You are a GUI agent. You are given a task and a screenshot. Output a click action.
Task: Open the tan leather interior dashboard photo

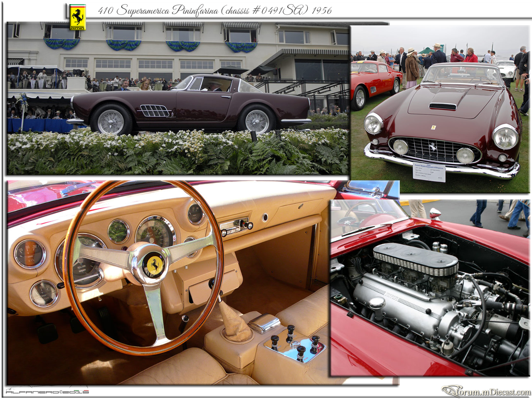pyautogui.click(x=168, y=283)
